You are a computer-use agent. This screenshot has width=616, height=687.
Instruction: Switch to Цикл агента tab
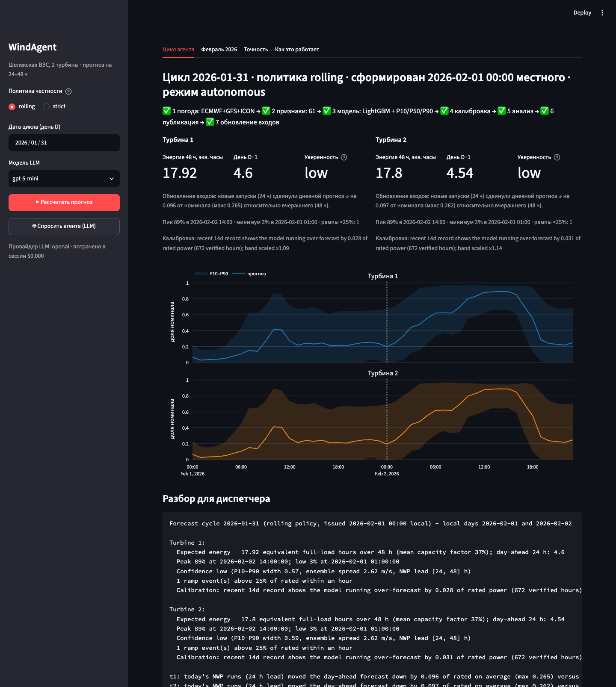coord(178,50)
